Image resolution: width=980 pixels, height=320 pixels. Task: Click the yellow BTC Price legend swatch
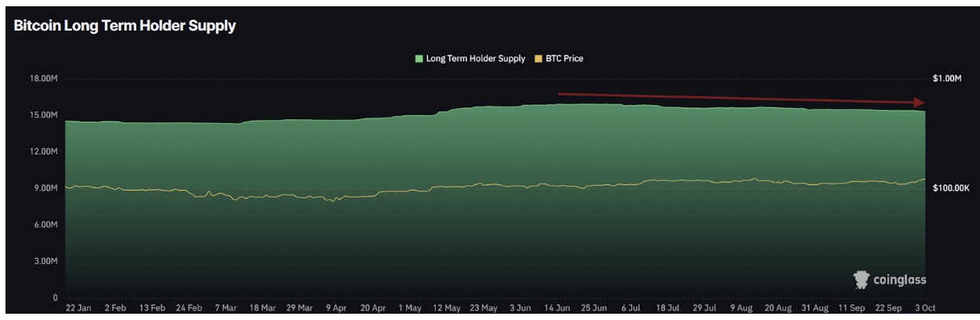(539, 59)
